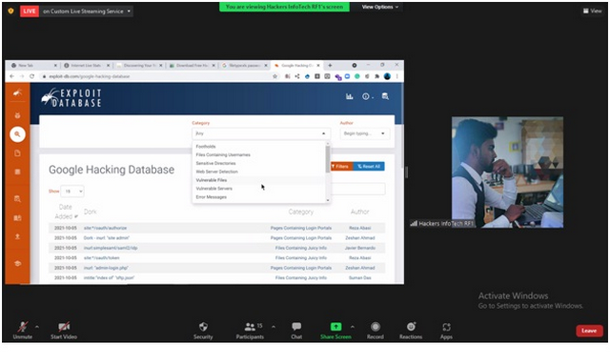610x364 pixels.
Task: Open the Papers document icon in sidebar
Action: tap(17, 153)
